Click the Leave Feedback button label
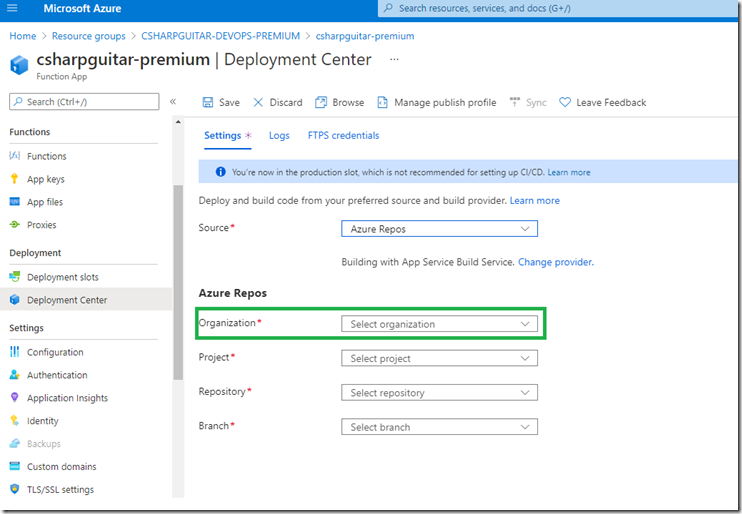This screenshot has width=742, height=514. [611, 103]
